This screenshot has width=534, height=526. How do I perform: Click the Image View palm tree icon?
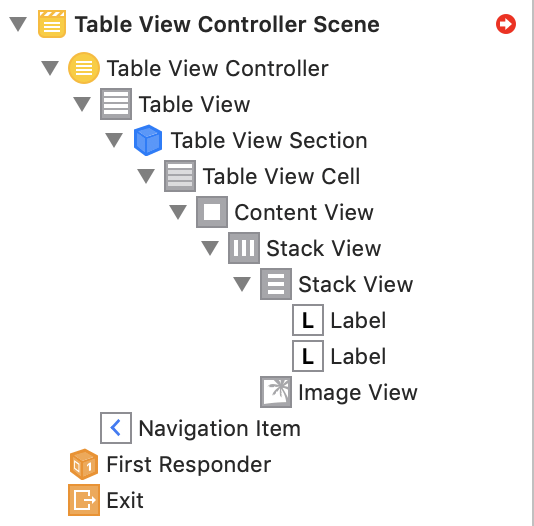coord(276,392)
